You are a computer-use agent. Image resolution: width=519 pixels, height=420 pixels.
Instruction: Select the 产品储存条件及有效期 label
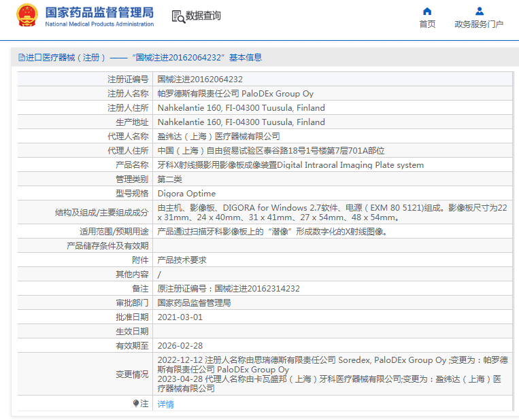107,246
